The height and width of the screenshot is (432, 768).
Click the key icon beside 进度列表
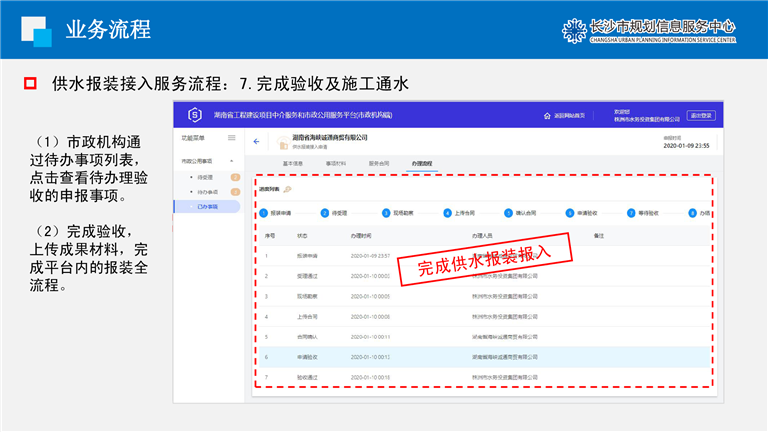(x=288, y=189)
